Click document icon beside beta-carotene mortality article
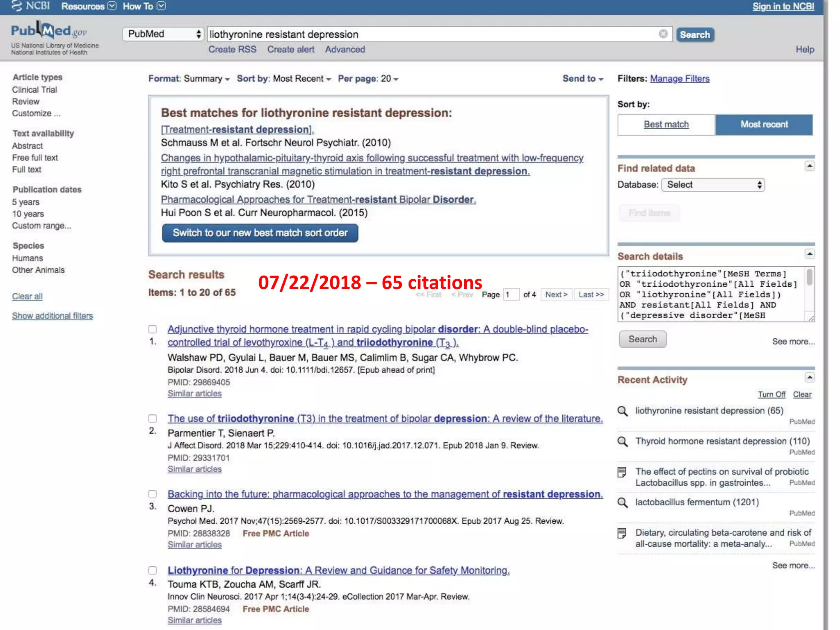Screen dimensions: 840x630 tap(622, 533)
